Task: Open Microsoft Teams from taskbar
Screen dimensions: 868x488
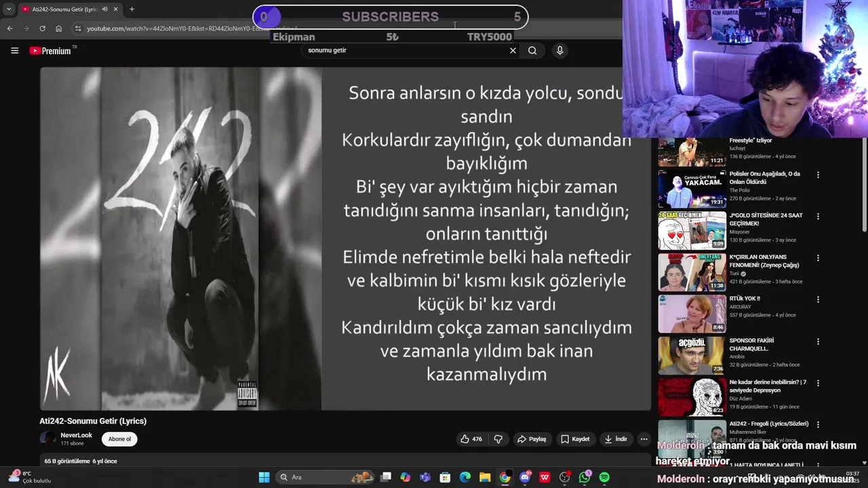Action: [x=425, y=477]
